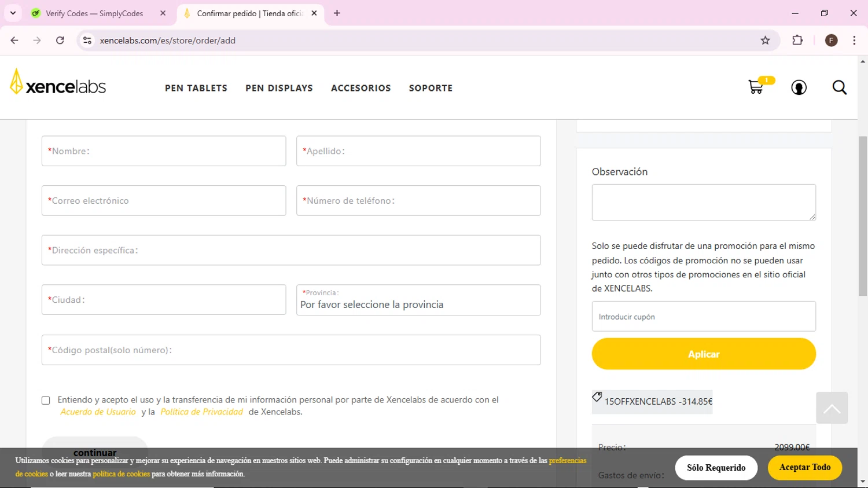Open the PEN DISPLAYS menu
868x488 pixels.
279,88
